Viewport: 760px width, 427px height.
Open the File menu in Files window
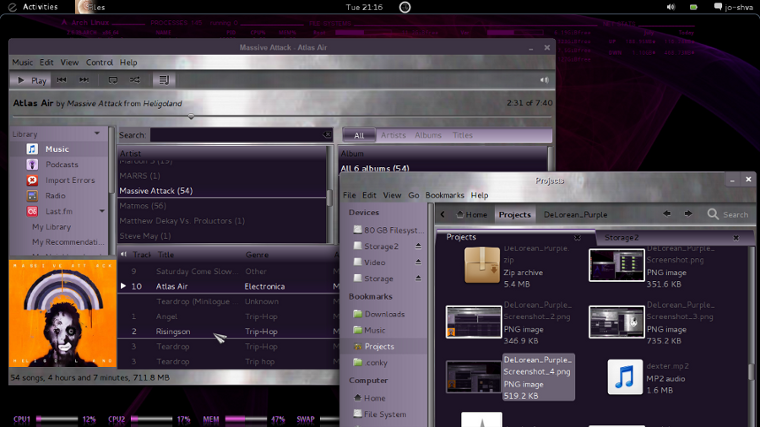349,195
